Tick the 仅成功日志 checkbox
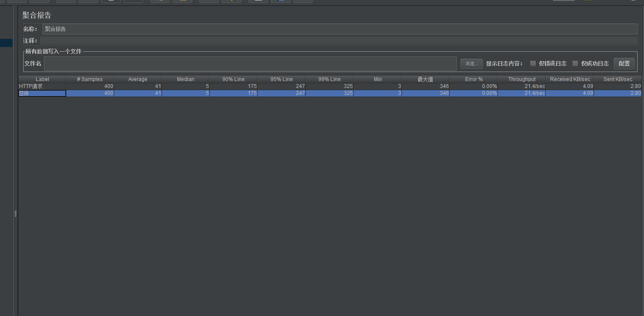Screen dimensions: 644x316 coord(575,63)
